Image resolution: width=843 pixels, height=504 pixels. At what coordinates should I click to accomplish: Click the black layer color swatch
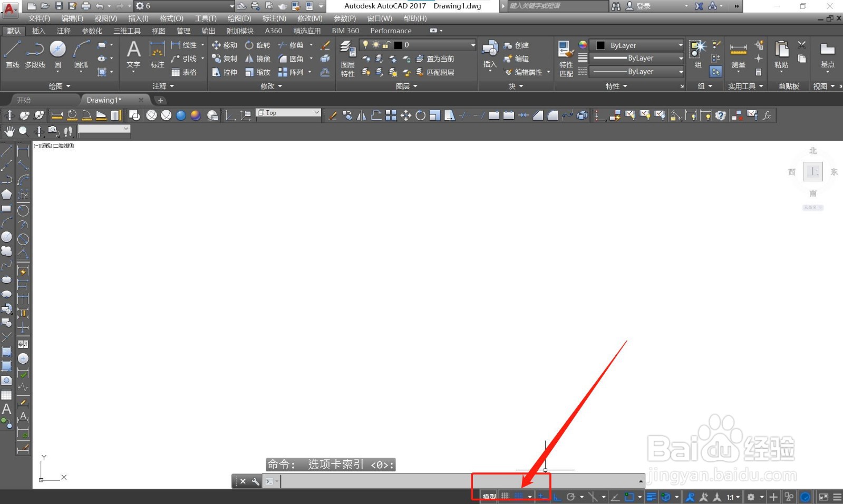[x=398, y=45]
